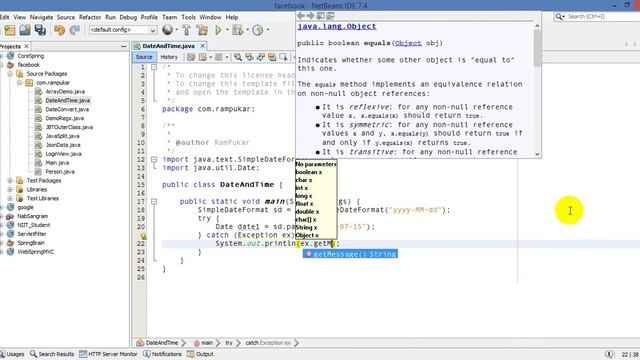Collapse code fold at line 17 main method
The image size is (640, 360).
[x=154, y=201]
